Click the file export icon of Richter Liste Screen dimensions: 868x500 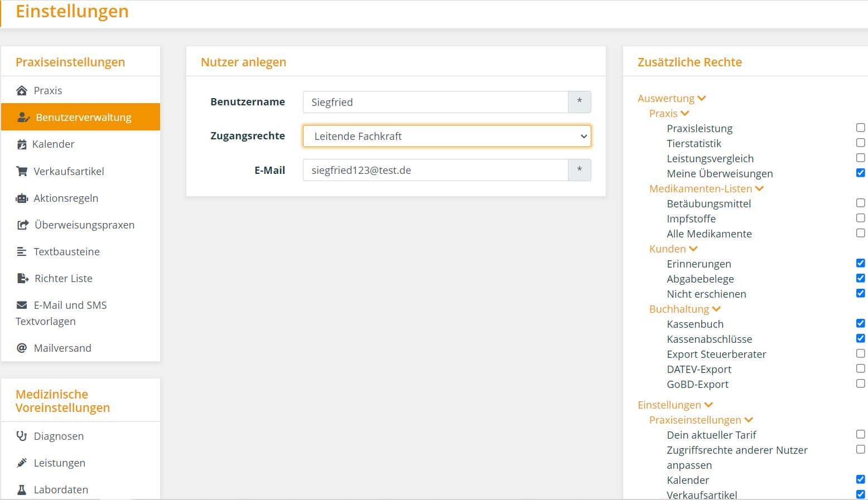click(23, 278)
